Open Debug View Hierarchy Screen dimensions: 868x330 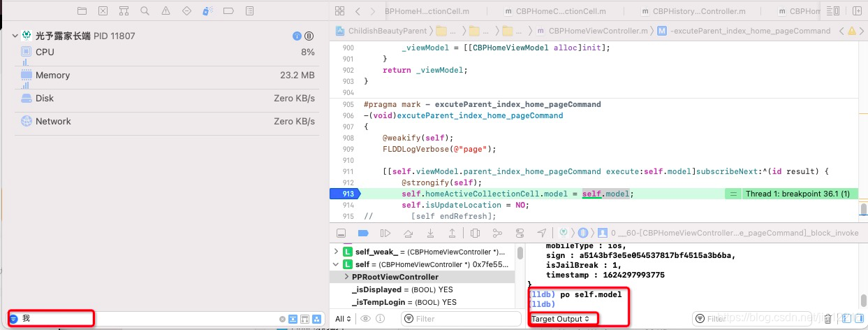coord(474,233)
